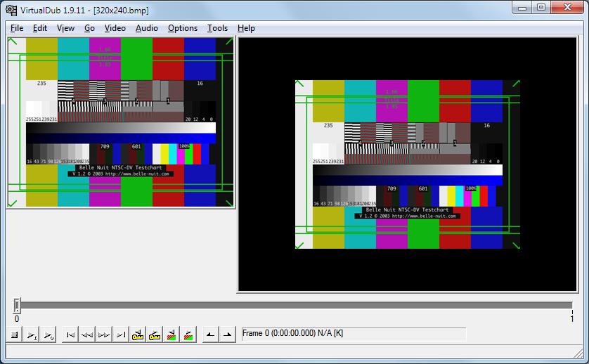The width and height of the screenshot is (589, 364).
Task: Close the VirtualDub window
Action: [x=567, y=8]
